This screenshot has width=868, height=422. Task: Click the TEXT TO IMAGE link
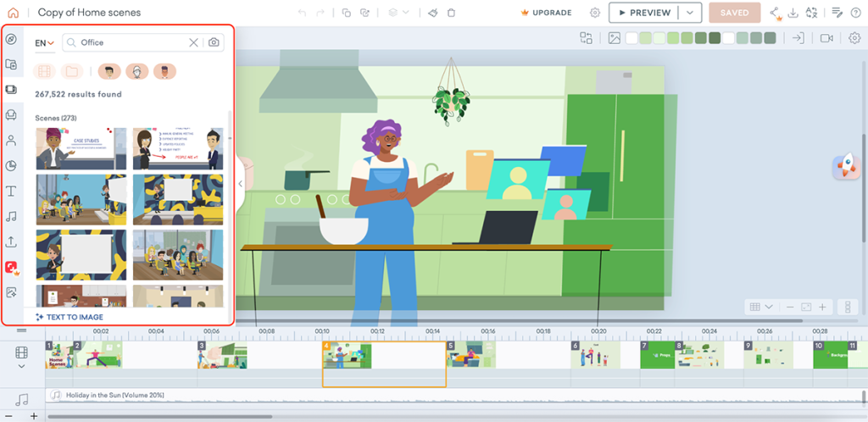(70, 317)
